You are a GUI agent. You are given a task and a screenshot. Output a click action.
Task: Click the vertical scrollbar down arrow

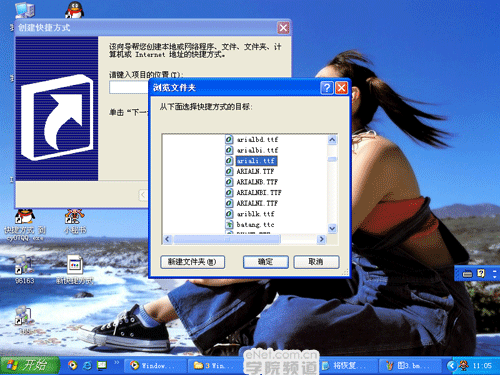tap(332, 228)
